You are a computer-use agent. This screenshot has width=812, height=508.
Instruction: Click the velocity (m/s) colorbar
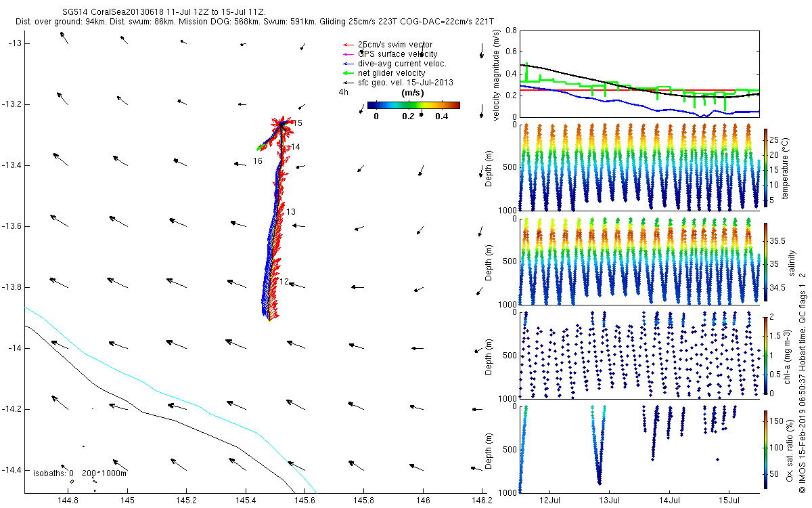tap(413, 105)
